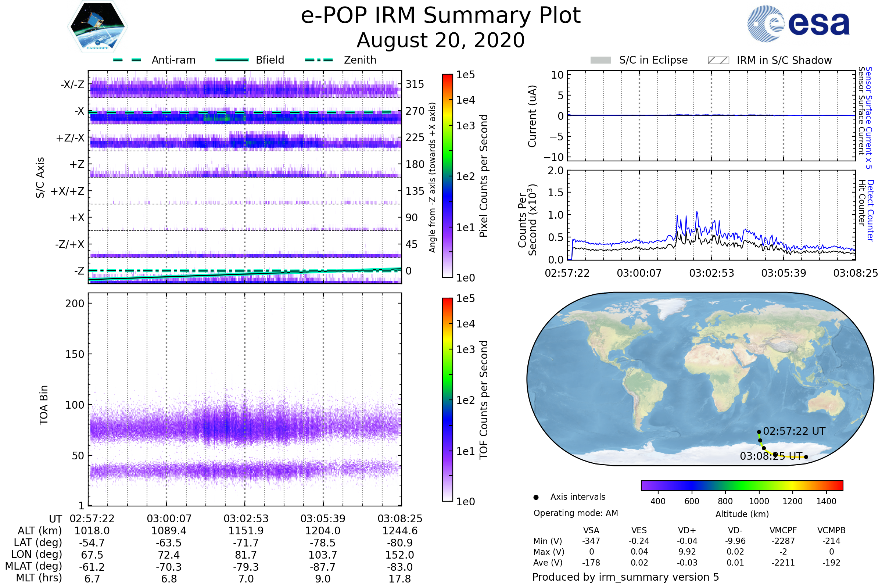
Task: Click the Detect Counter blue label
Action: tap(870, 211)
